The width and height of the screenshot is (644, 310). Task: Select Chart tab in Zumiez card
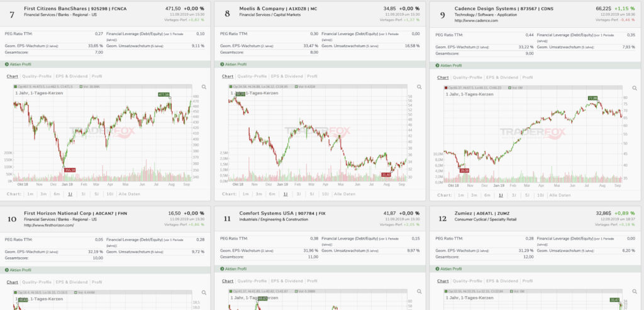pyautogui.click(x=443, y=281)
